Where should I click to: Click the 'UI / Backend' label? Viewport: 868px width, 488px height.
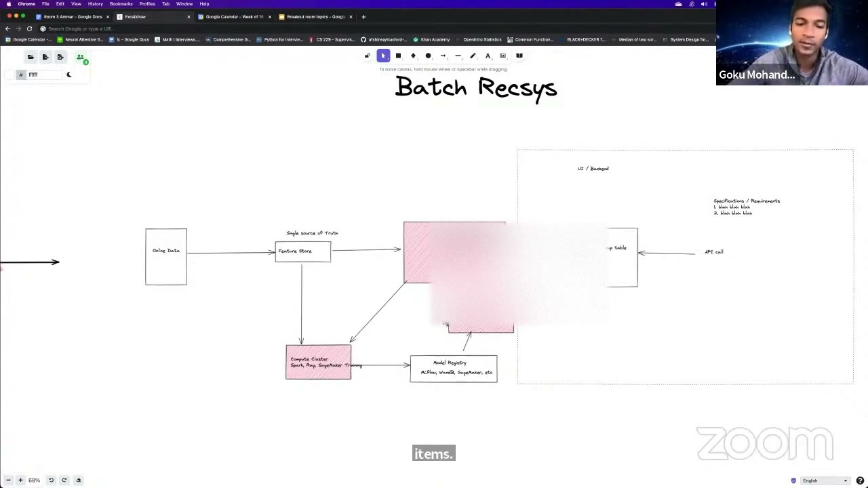pyautogui.click(x=593, y=169)
